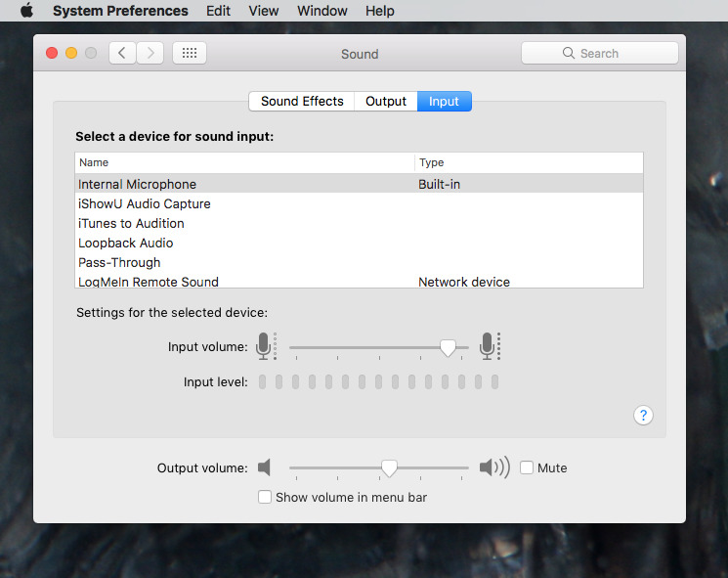Select LogMeIn Remote Sound input device

[x=359, y=281]
